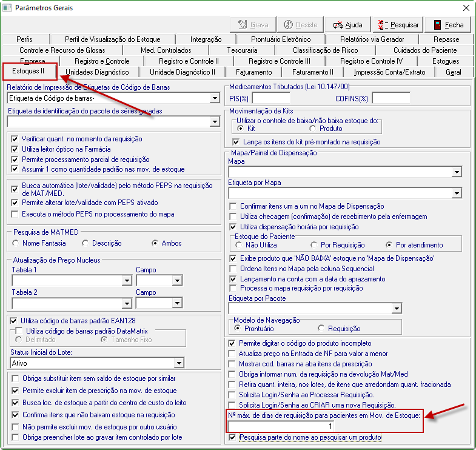Expand the Campo dropdown beside Tabela 2
Viewport: 476px width, 450px height.
tap(177, 303)
